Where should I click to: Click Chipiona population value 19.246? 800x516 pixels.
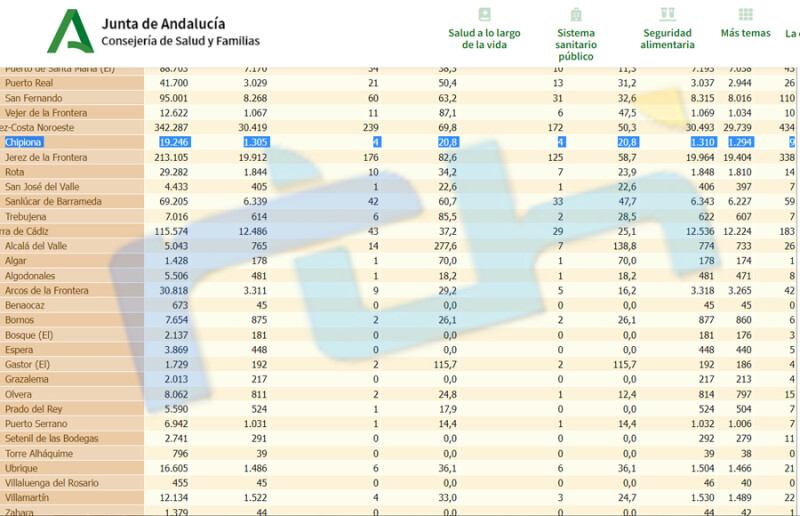(x=173, y=142)
